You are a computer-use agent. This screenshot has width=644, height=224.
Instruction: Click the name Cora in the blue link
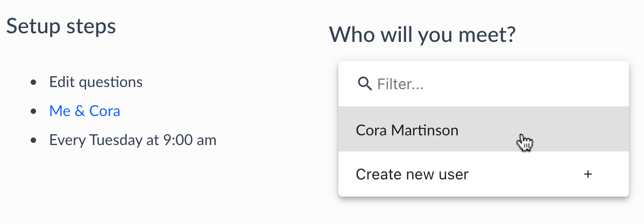tap(105, 111)
